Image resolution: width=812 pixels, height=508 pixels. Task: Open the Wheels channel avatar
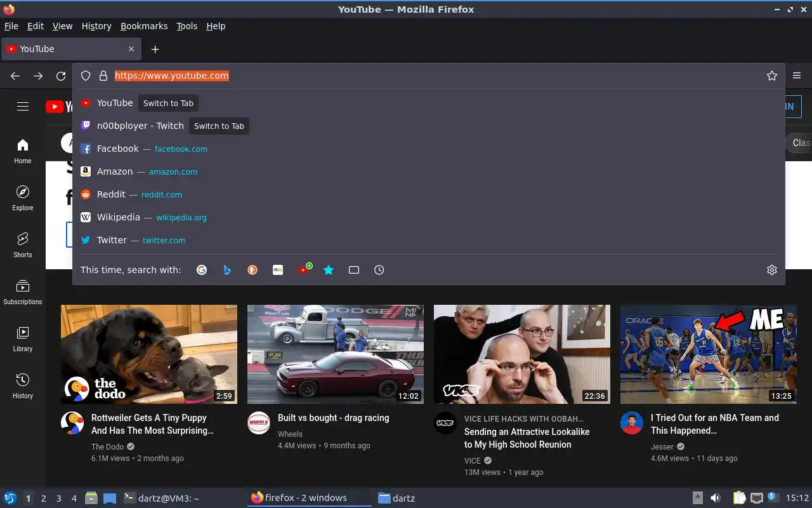click(259, 423)
